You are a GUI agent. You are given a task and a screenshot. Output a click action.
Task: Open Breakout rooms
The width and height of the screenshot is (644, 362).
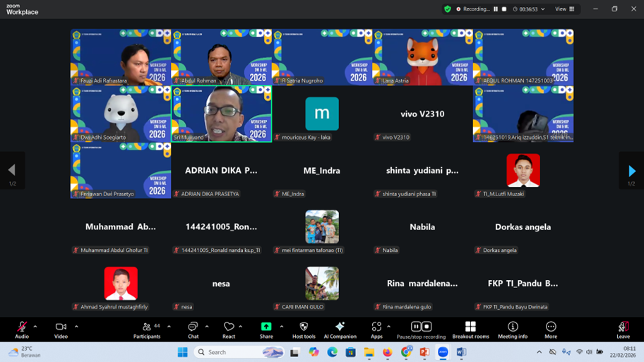coord(470,328)
